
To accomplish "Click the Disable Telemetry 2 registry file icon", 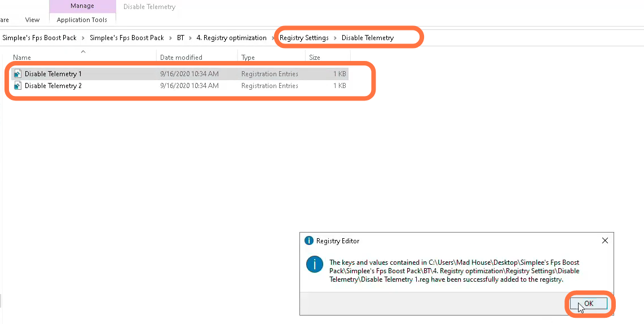I will [17, 86].
